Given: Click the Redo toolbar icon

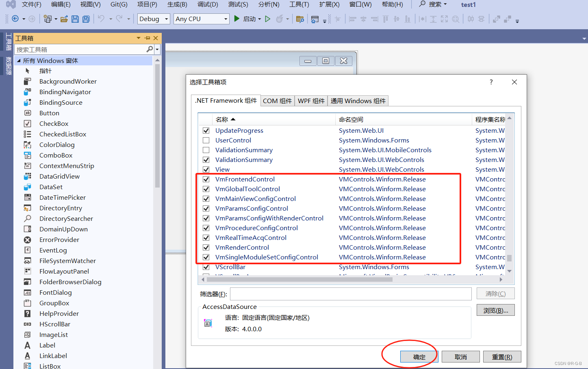Looking at the screenshot, I should [119, 19].
